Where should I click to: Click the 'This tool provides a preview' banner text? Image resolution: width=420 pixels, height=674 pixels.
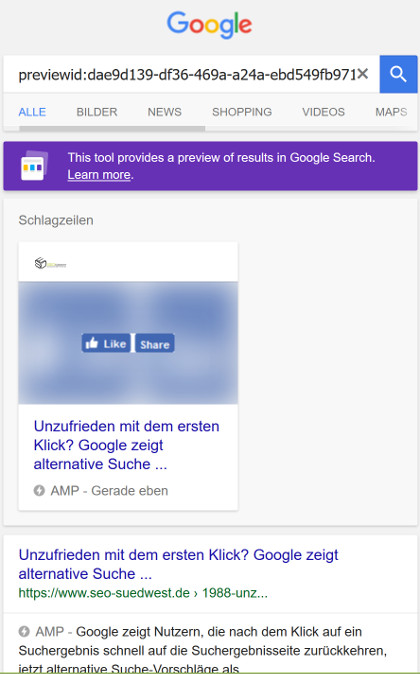pos(221,158)
